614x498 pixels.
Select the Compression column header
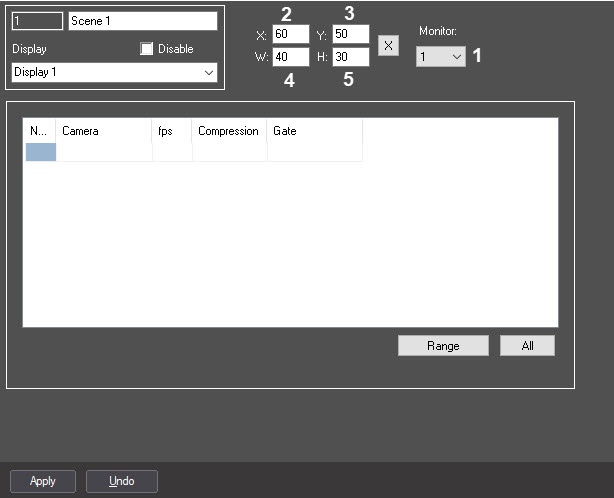pos(229,131)
